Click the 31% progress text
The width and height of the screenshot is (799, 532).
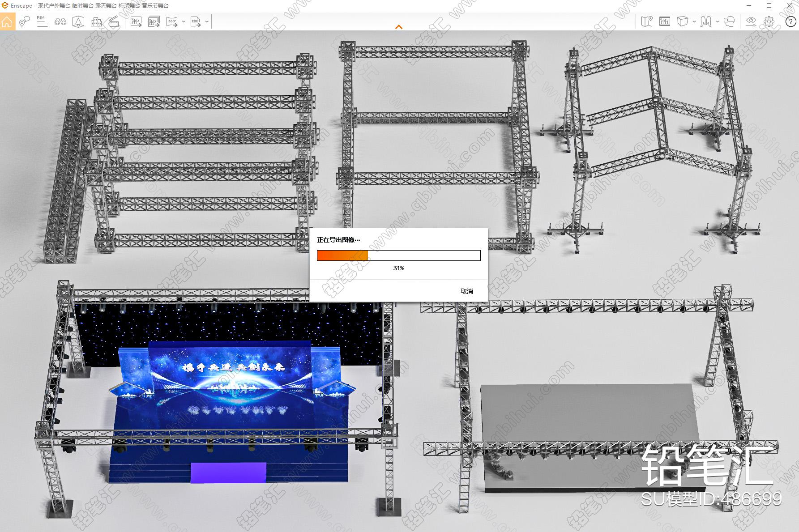399,268
